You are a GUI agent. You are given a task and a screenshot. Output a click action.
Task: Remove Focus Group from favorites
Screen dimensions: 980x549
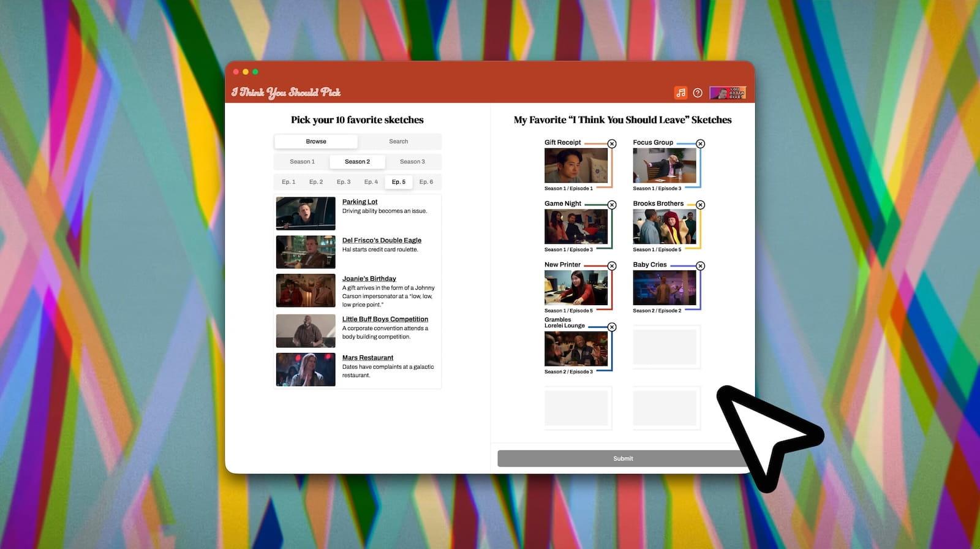coord(700,143)
